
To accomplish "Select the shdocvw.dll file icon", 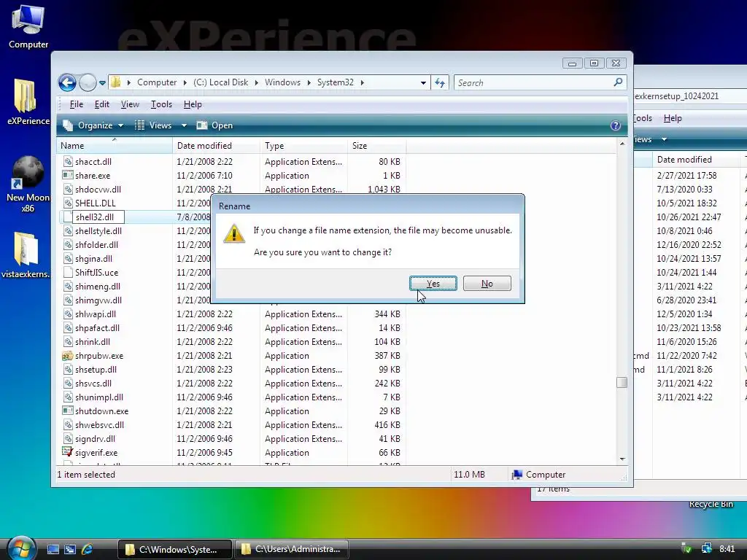I will (68, 189).
